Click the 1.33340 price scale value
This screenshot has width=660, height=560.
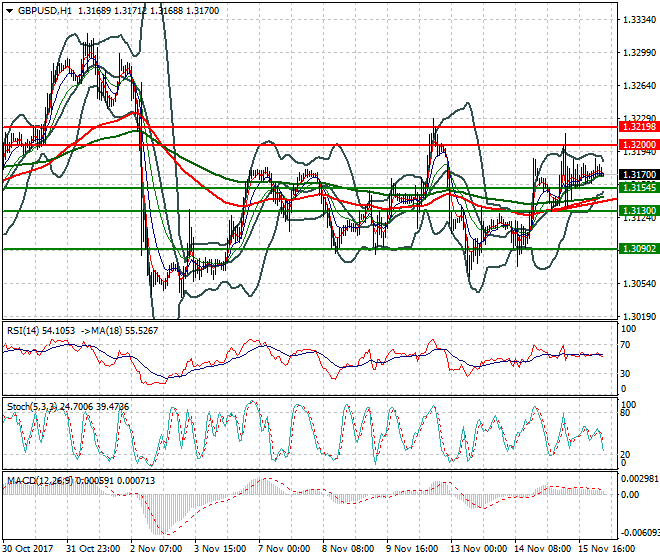(x=639, y=20)
